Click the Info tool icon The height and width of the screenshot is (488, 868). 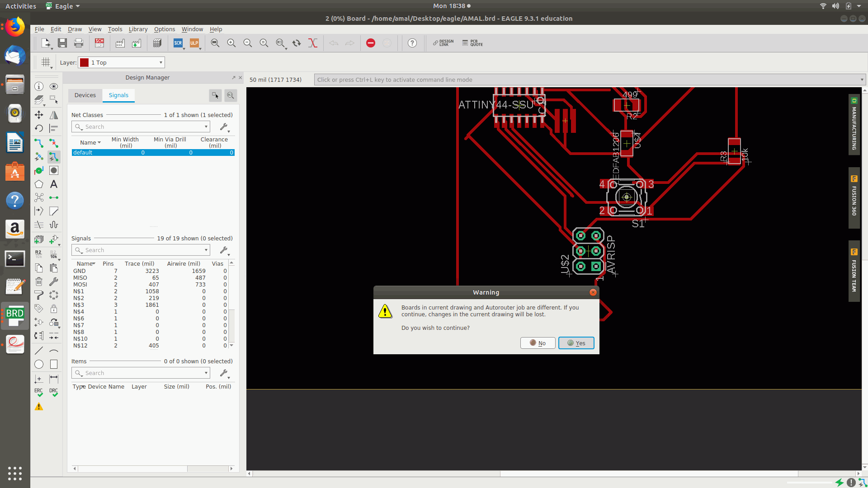39,86
